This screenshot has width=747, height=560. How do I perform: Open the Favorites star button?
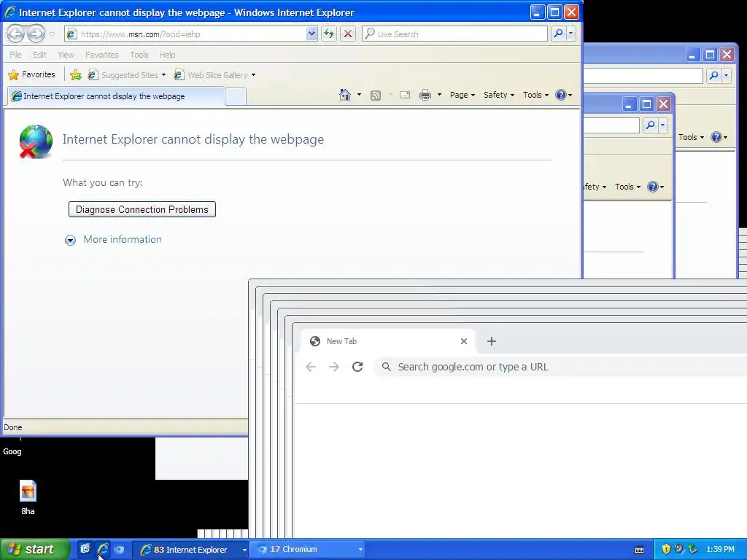32,74
